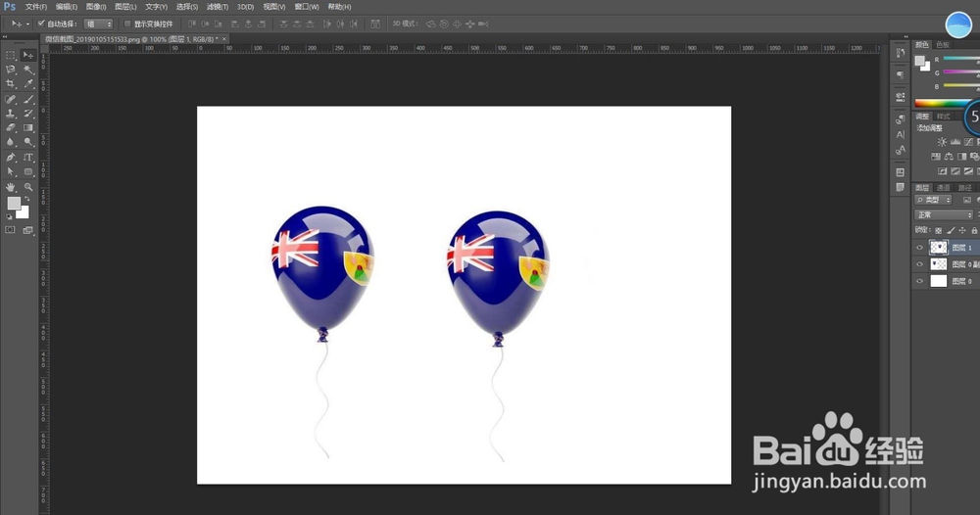The image size is (980, 515).
Task: Swap foreground and background colors
Action: pos(26,199)
